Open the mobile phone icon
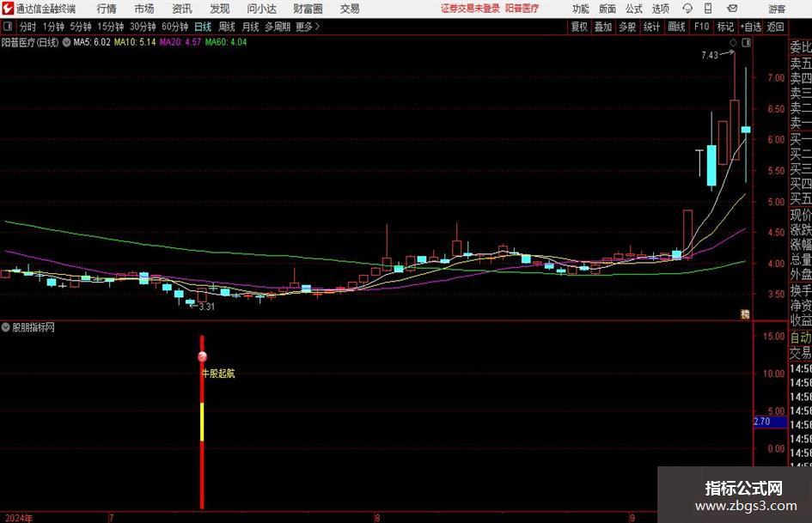This screenshot has height=523, width=812. (x=708, y=9)
